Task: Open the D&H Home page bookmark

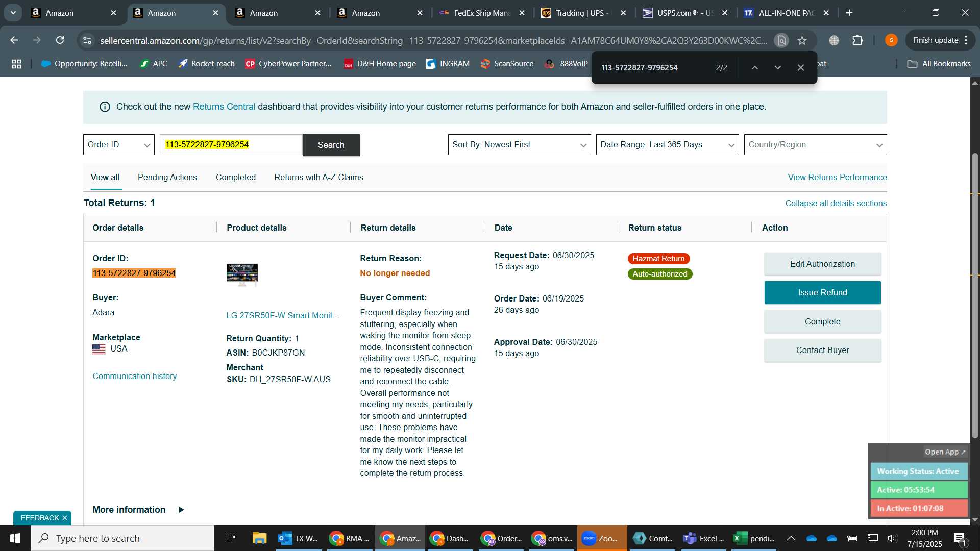Action: click(380, 64)
